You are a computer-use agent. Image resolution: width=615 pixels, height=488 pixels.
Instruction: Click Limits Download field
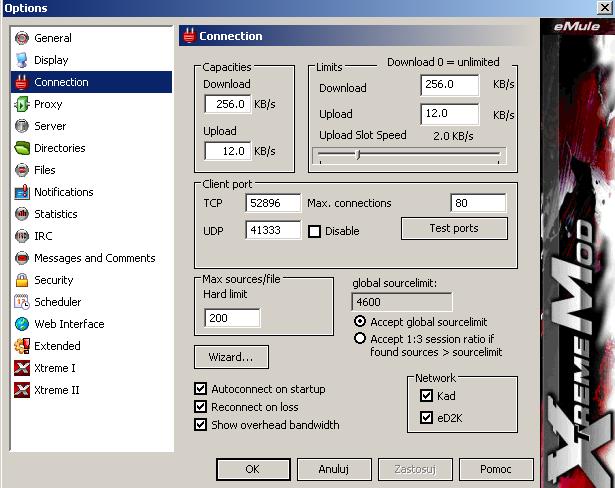(449, 85)
